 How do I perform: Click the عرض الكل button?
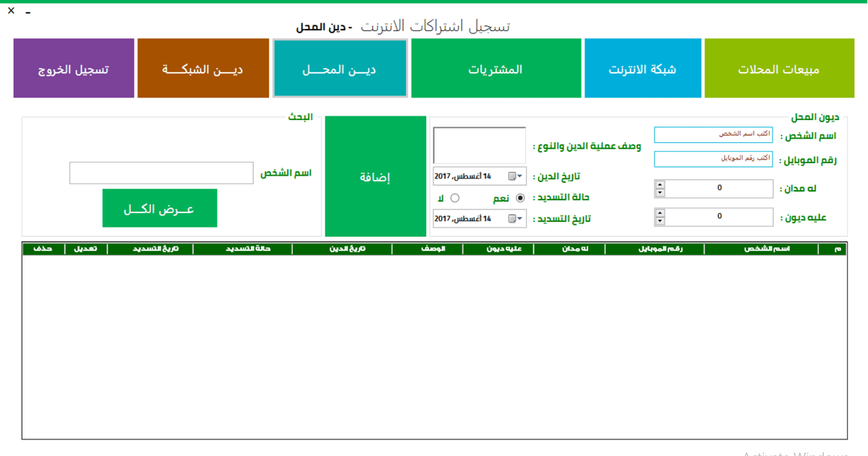[x=160, y=208]
